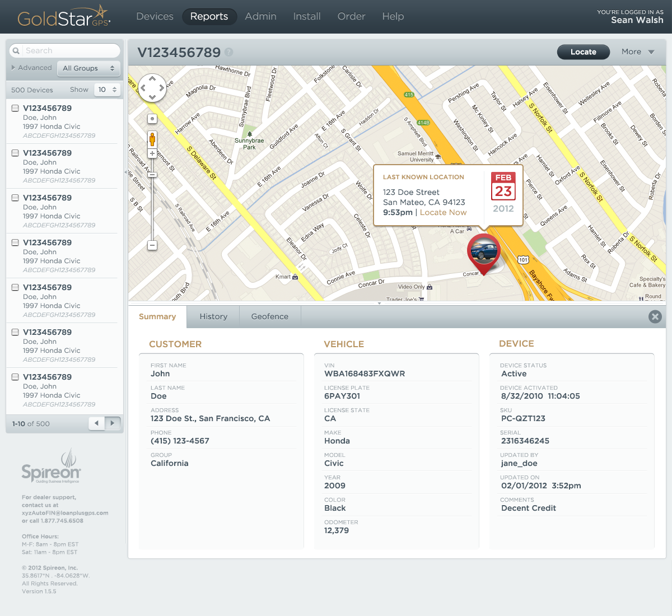Image resolution: width=672 pixels, height=616 pixels.
Task: Click the map zoom out minus button
Action: [152, 245]
